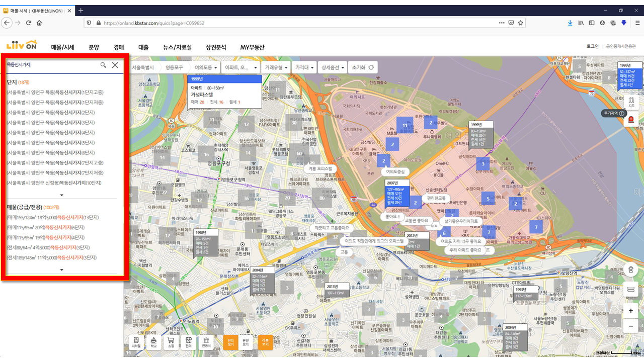Click the search magnifier icon in panel
The image size is (644, 362).
pos(103,65)
